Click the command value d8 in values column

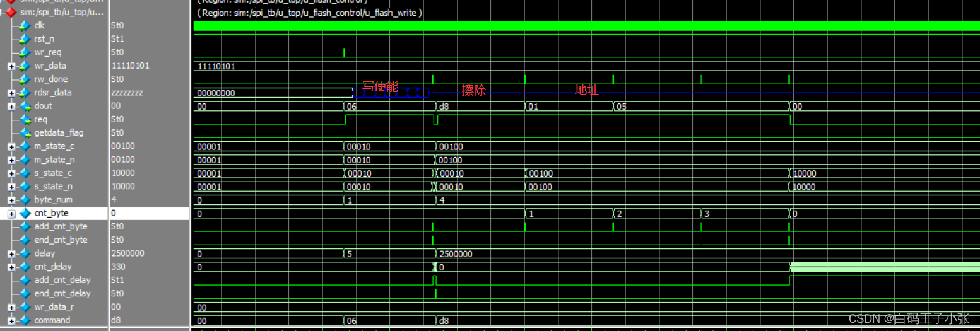(x=116, y=320)
